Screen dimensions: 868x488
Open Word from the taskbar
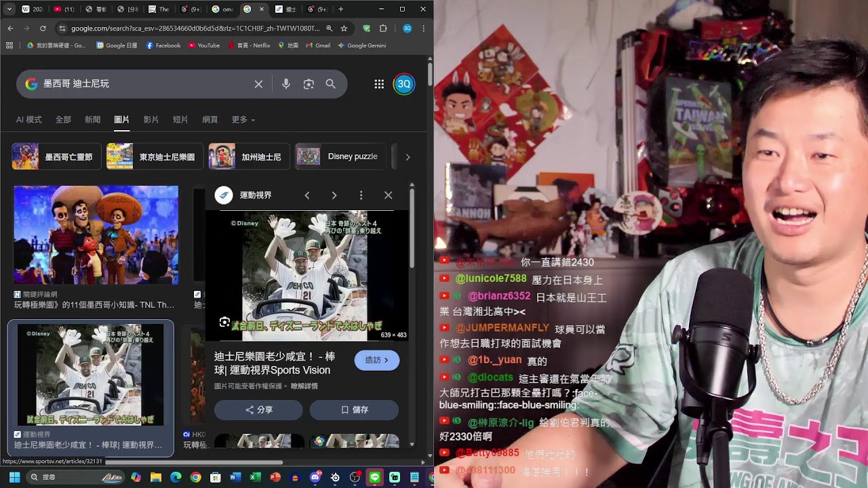coord(235,477)
